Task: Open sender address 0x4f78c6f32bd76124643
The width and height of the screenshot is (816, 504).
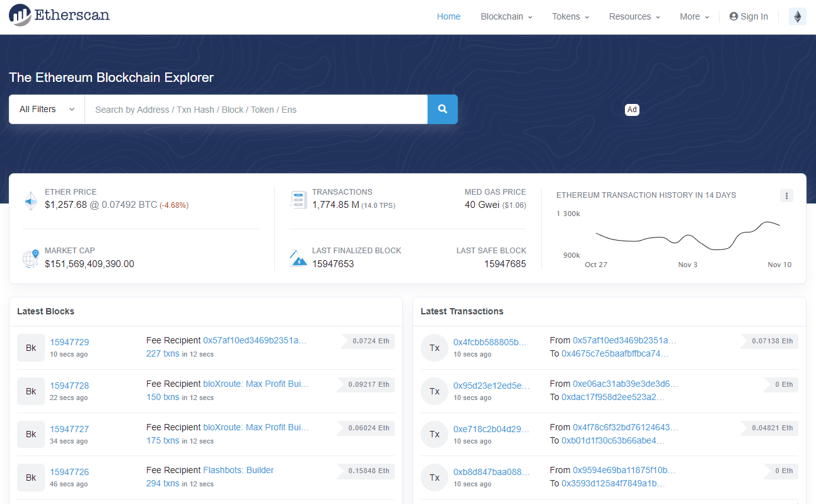Action: [626, 427]
